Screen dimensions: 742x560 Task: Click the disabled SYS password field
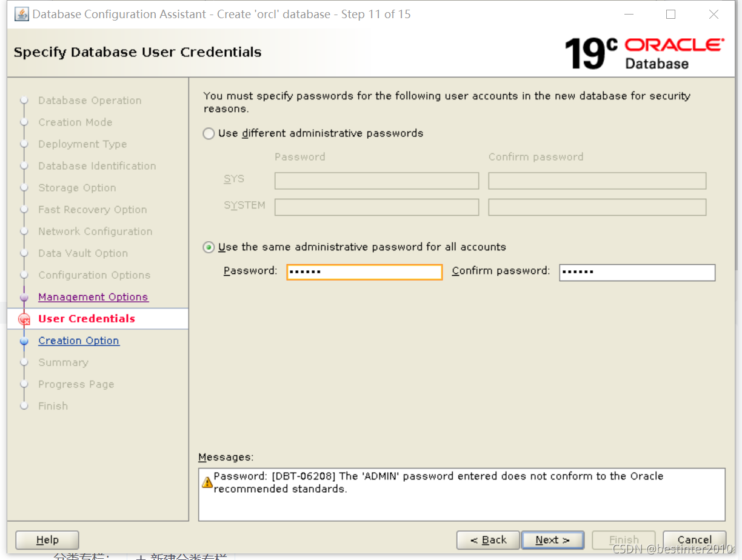point(376,181)
